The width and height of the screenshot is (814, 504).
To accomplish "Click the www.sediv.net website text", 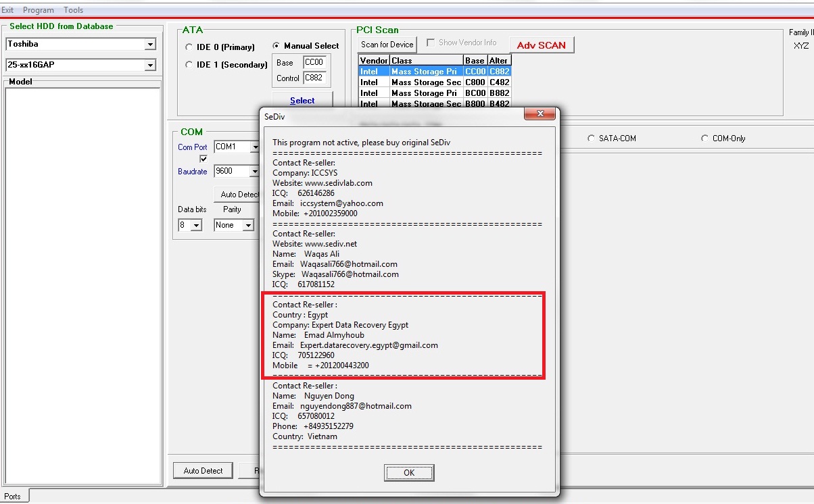I will point(331,244).
